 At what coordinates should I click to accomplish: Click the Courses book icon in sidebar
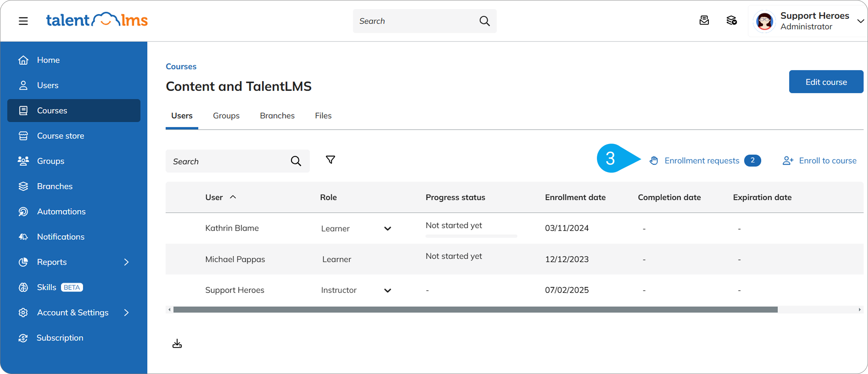(23, 110)
